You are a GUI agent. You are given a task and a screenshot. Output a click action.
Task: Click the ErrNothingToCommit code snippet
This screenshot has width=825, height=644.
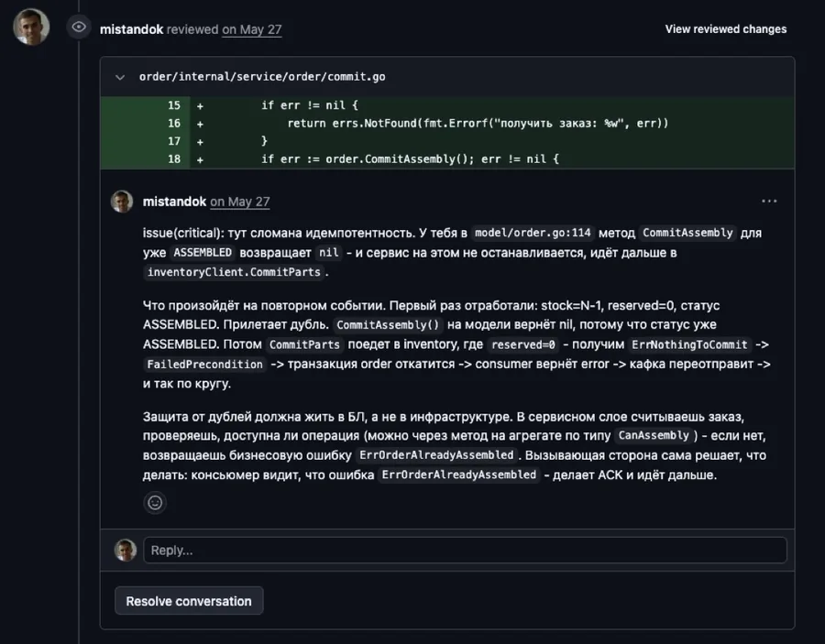[689, 344]
